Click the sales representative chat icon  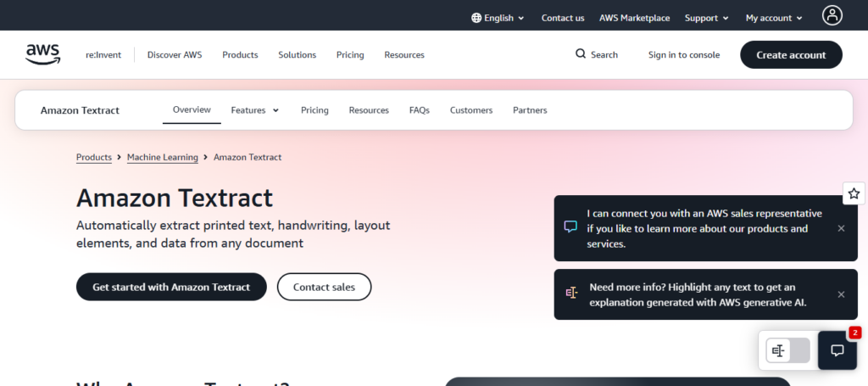coord(570,227)
